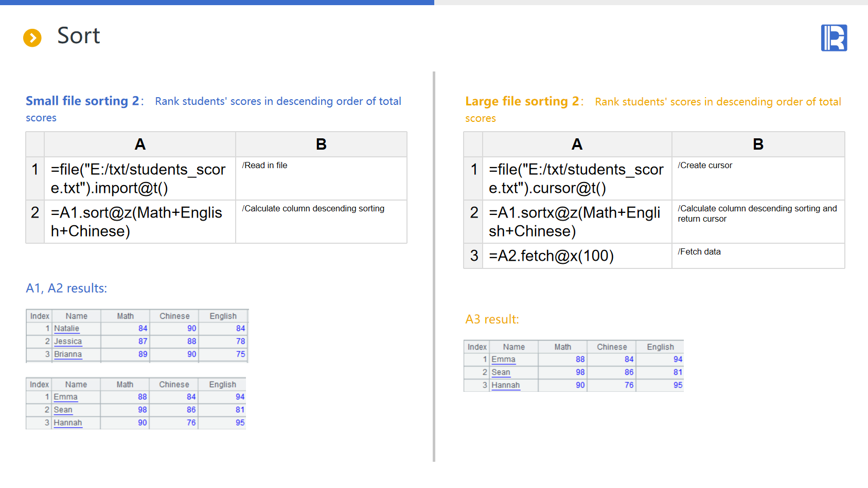Click the blue progress bar at top

tap(217, 3)
